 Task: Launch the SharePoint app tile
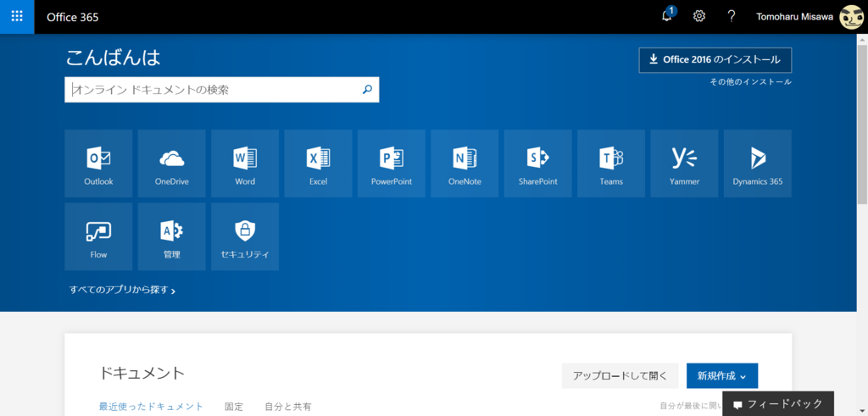pyautogui.click(x=537, y=164)
